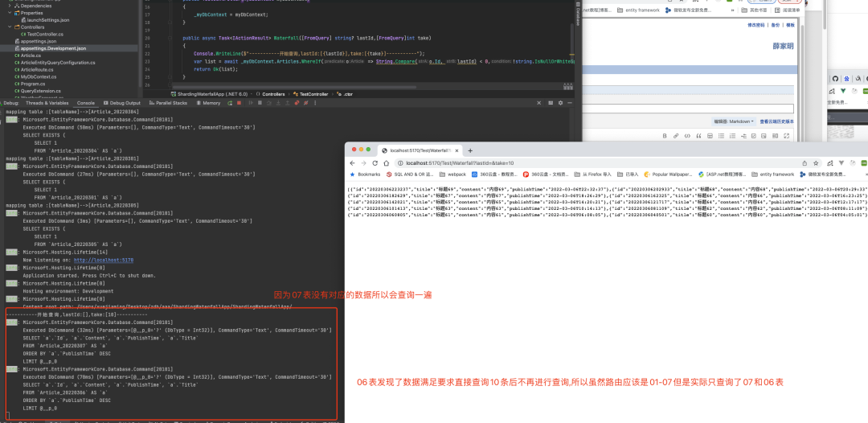Open Bookmarks star item in bookmarks bar

tap(365, 174)
